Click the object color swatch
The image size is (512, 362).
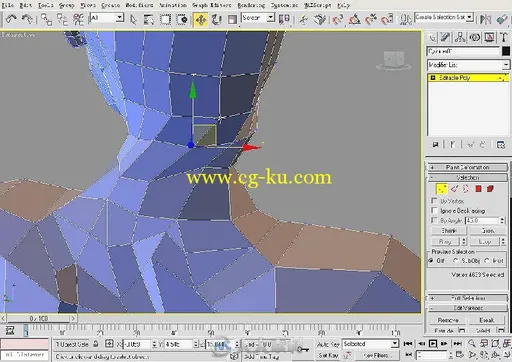[506, 51]
